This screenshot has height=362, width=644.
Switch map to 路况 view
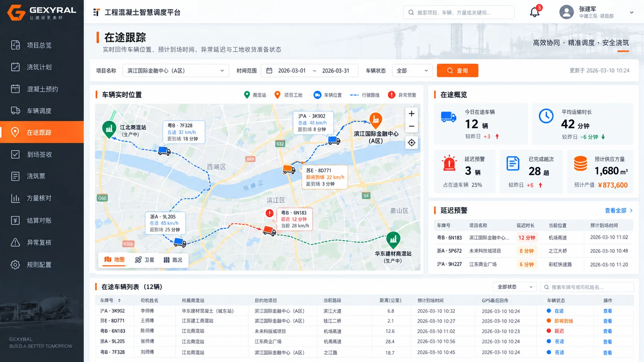pyautogui.click(x=173, y=260)
